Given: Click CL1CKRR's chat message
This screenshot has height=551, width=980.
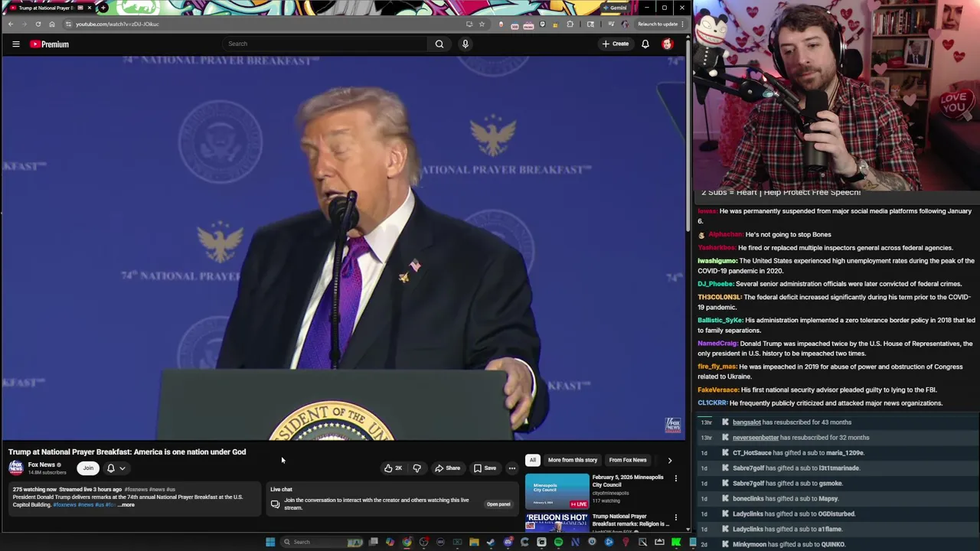Looking at the screenshot, I should (820, 403).
